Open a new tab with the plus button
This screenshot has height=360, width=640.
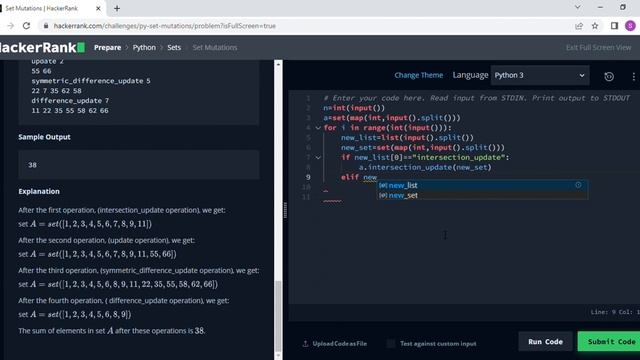[117, 8]
